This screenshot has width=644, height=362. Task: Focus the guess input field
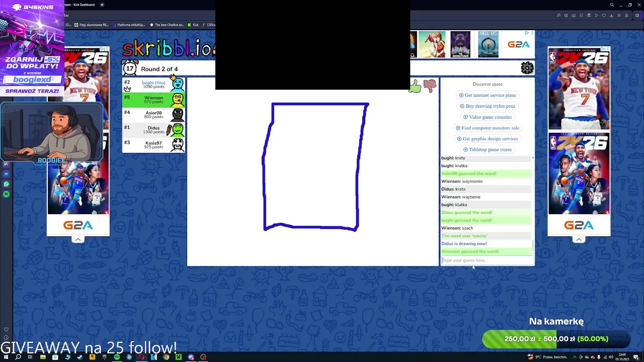487,260
